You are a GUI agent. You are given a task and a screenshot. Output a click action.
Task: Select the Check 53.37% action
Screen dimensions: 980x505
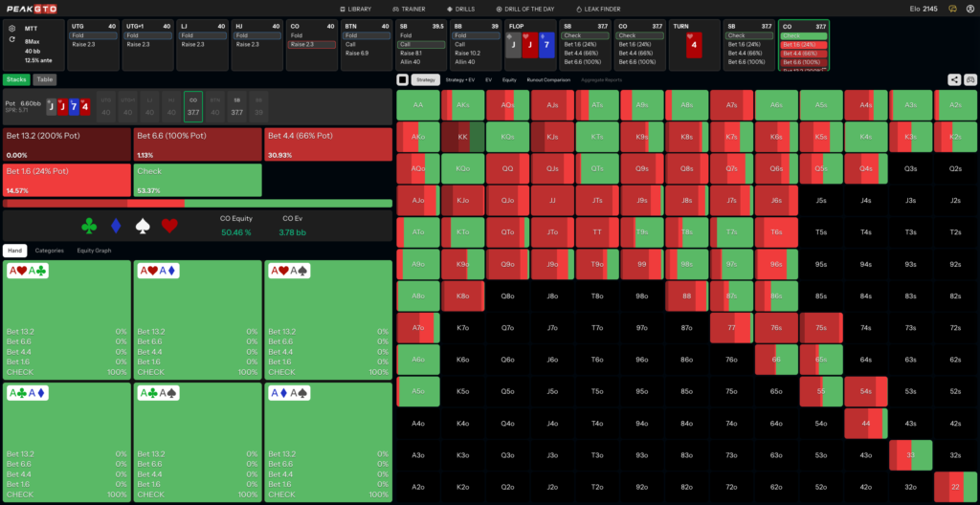tap(197, 180)
